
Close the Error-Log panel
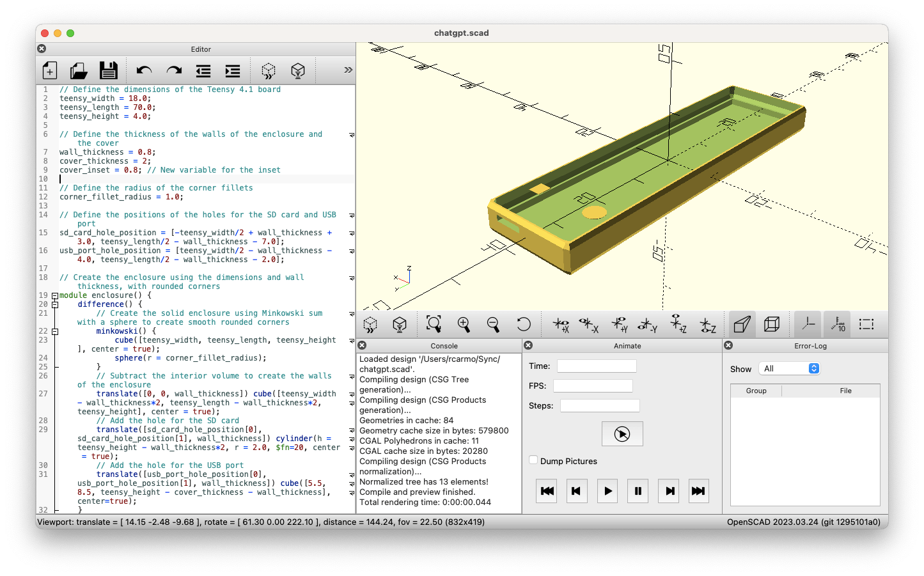(728, 345)
